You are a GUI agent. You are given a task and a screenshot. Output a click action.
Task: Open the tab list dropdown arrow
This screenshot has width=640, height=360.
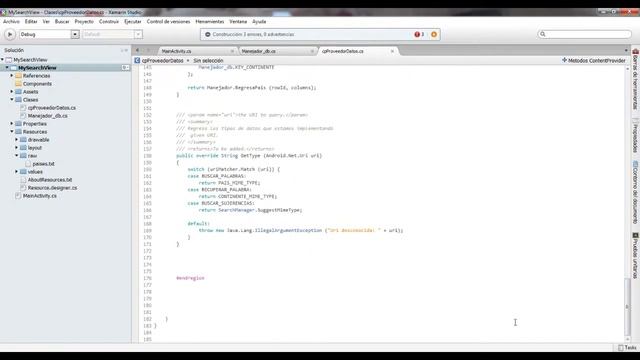point(626,51)
